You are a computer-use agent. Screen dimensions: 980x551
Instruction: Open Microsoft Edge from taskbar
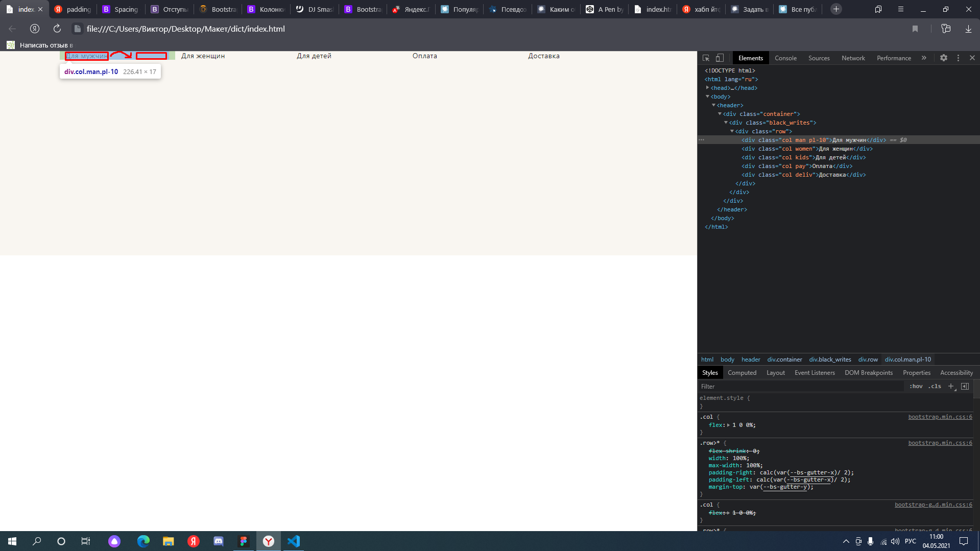click(144, 541)
